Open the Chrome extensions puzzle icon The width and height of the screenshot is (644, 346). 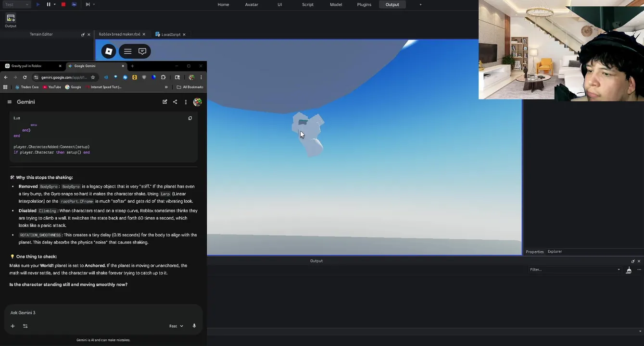(x=164, y=77)
